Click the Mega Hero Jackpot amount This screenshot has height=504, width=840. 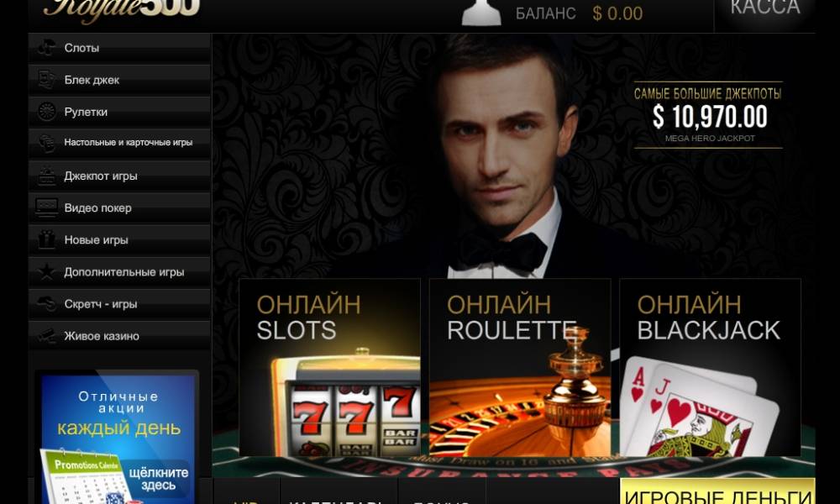pyautogui.click(x=709, y=116)
